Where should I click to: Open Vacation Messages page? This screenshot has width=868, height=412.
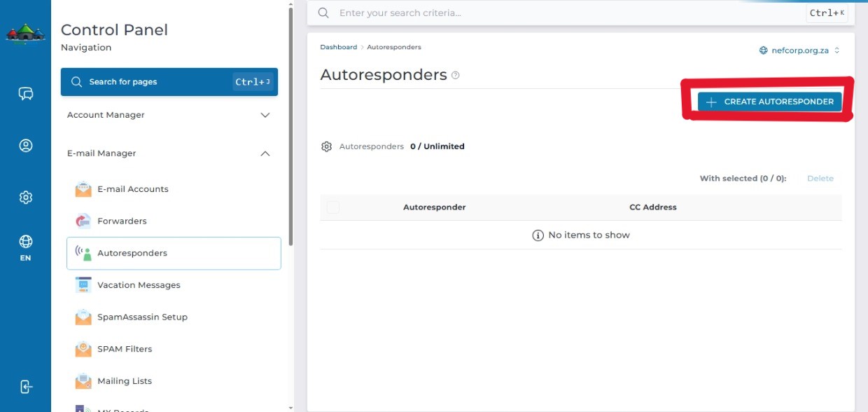[x=174, y=285]
